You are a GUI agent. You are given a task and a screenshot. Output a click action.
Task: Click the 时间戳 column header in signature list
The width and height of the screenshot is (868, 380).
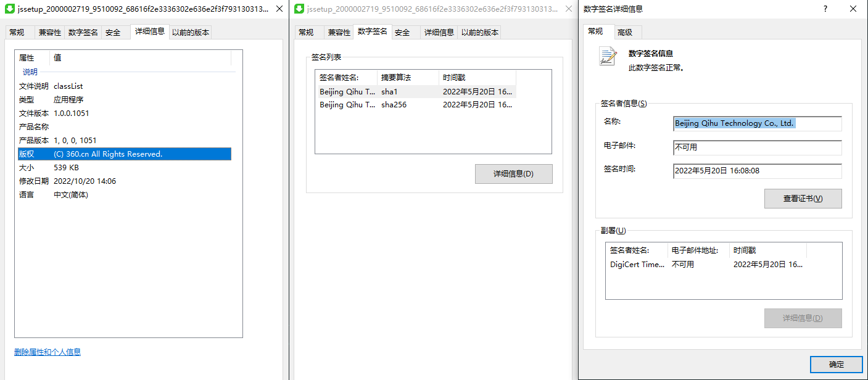tap(477, 78)
